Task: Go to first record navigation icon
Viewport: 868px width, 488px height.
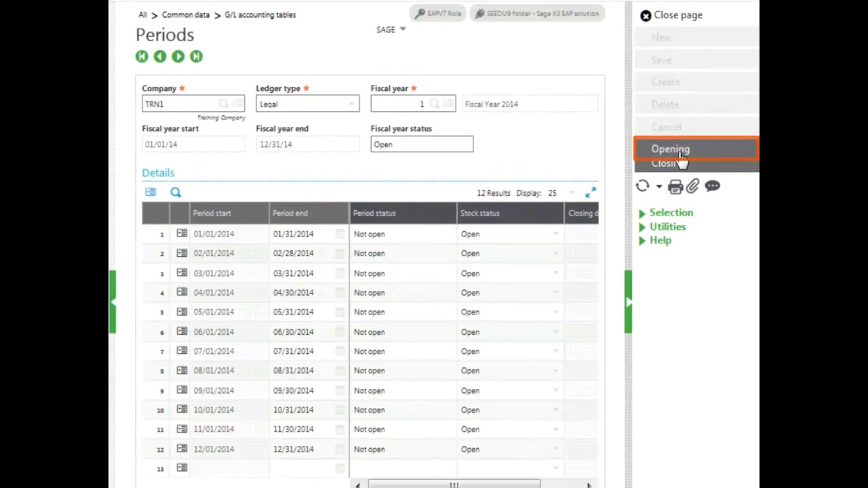Action: pos(142,57)
